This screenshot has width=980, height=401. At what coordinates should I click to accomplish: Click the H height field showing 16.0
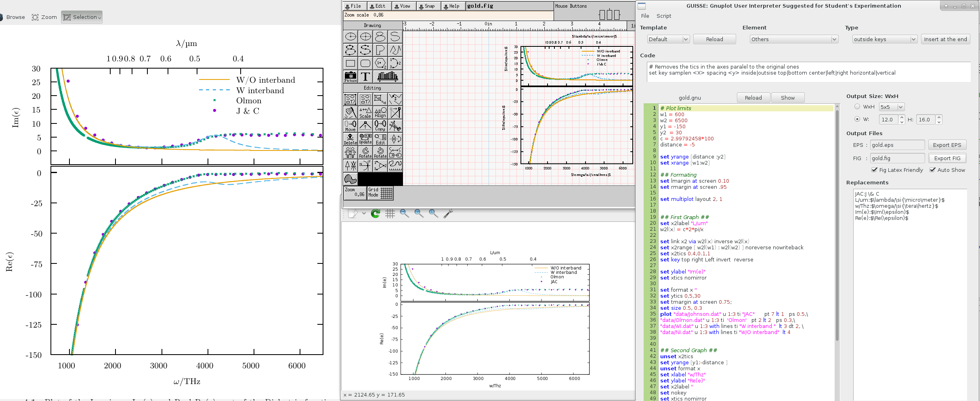point(925,119)
